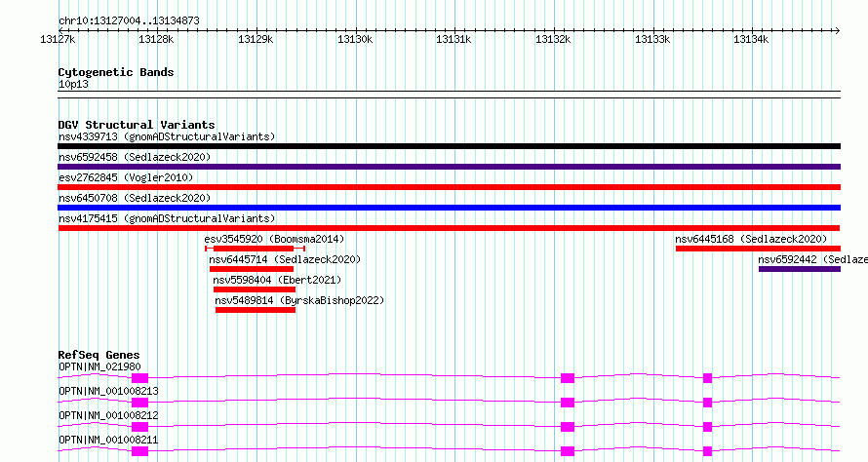The height and width of the screenshot is (462, 868).
Task: Open the OPTN|NM_001008211 transcript label
Action: coord(108,440)
